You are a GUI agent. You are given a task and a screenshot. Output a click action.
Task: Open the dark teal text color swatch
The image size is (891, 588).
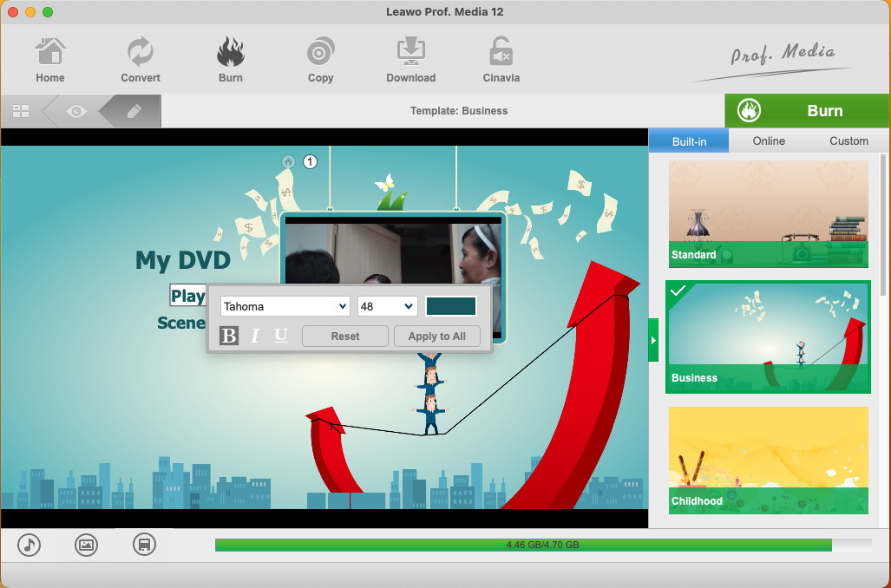(451, 306)
